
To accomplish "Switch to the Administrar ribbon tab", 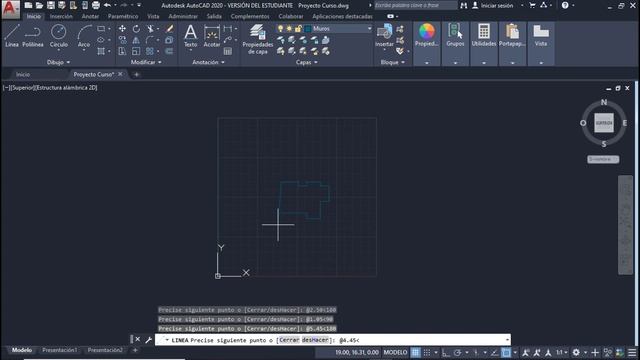I will pos(183,16).
